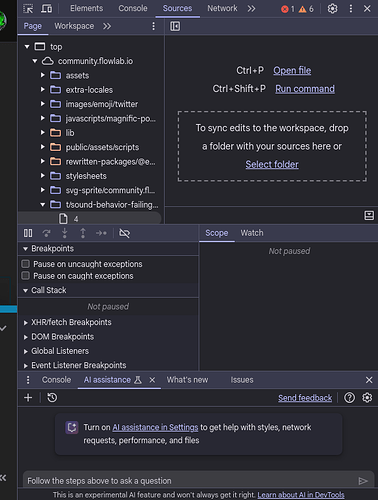378x500 pixels.
Task: Collapse community.flowlab.io tree node
Action: pos(35,61)
